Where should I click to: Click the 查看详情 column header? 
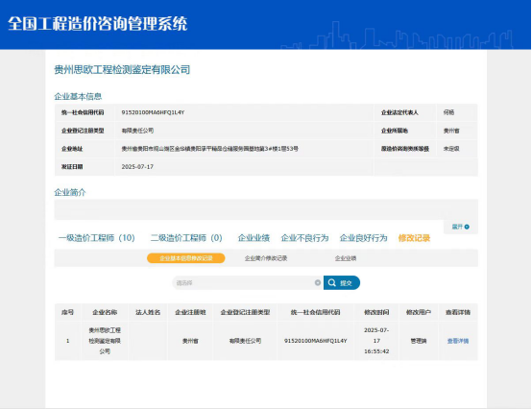(x=458, y=312)
